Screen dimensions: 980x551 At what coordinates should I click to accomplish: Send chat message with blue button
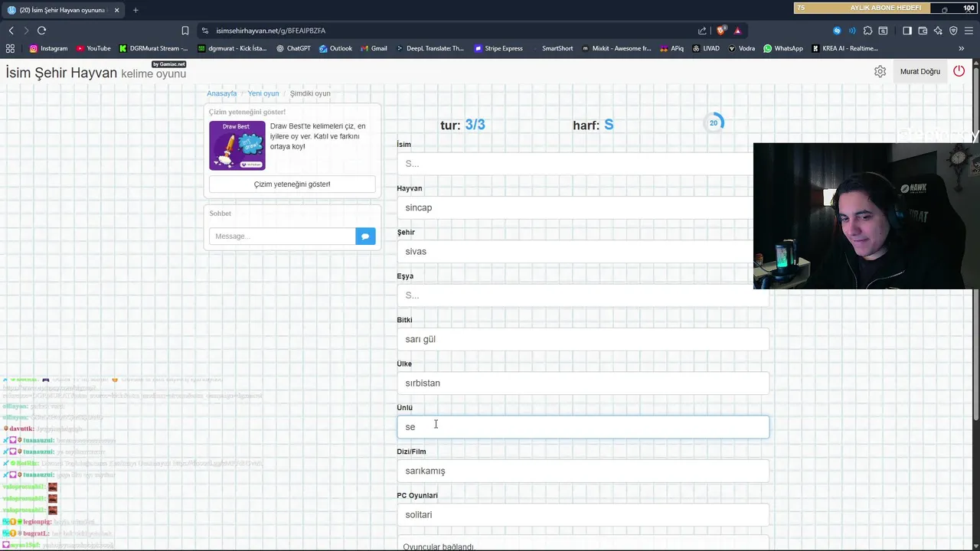click(365, 236)
